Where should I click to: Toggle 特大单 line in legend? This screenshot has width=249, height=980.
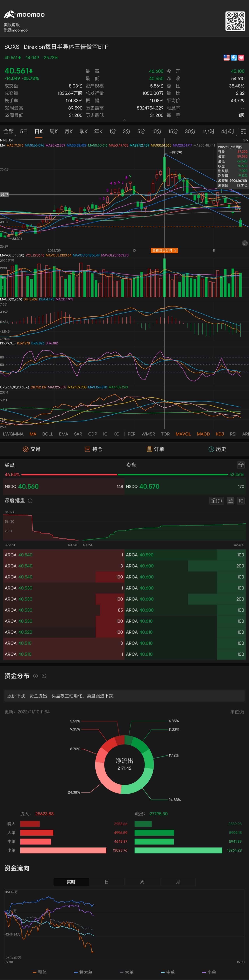(x=83, y=972)
